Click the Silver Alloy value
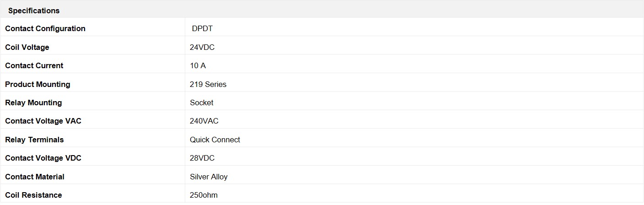This screenshot has height=205, width=644. point(209,177)
